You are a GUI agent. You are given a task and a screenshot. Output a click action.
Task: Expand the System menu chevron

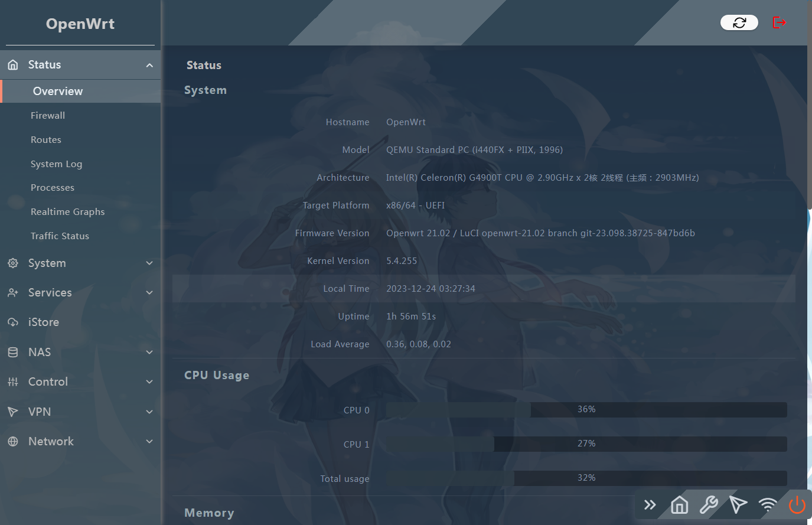point(149,263)
